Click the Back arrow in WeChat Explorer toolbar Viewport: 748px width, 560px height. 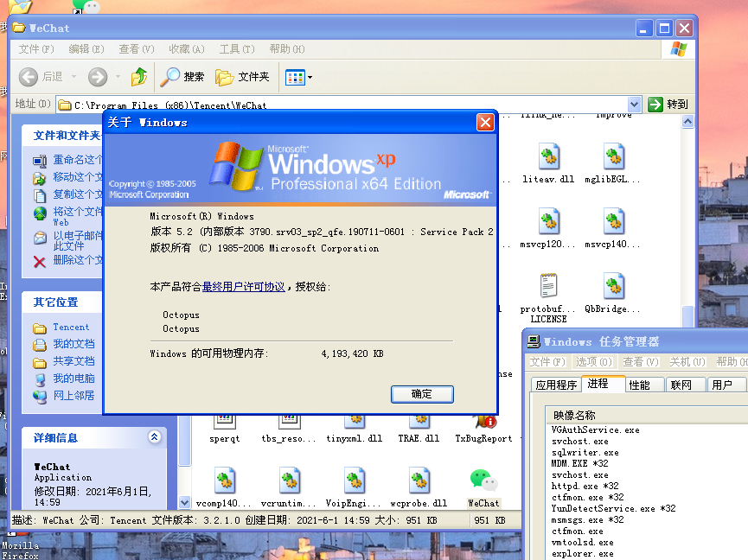tap(29, 77)
